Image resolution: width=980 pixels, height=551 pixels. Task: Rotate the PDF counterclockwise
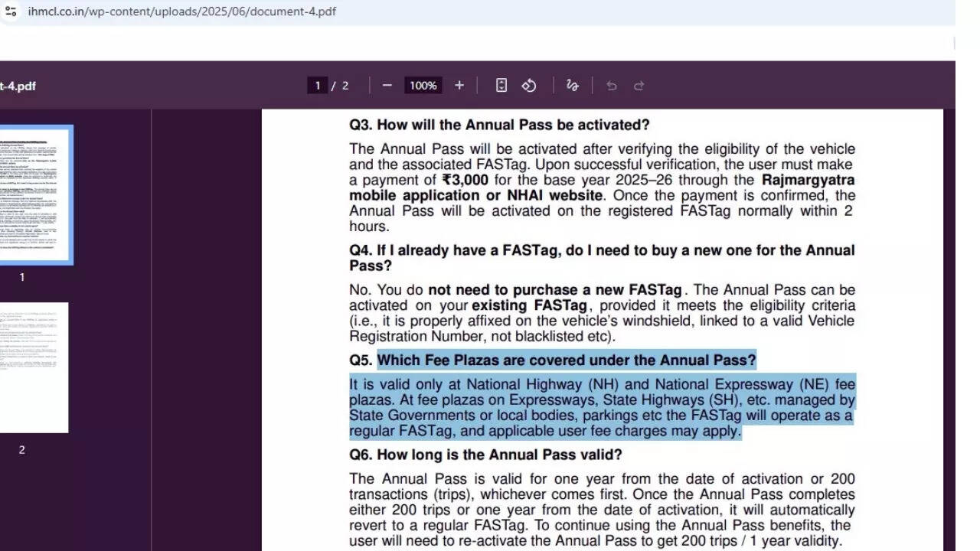(529, 86)
